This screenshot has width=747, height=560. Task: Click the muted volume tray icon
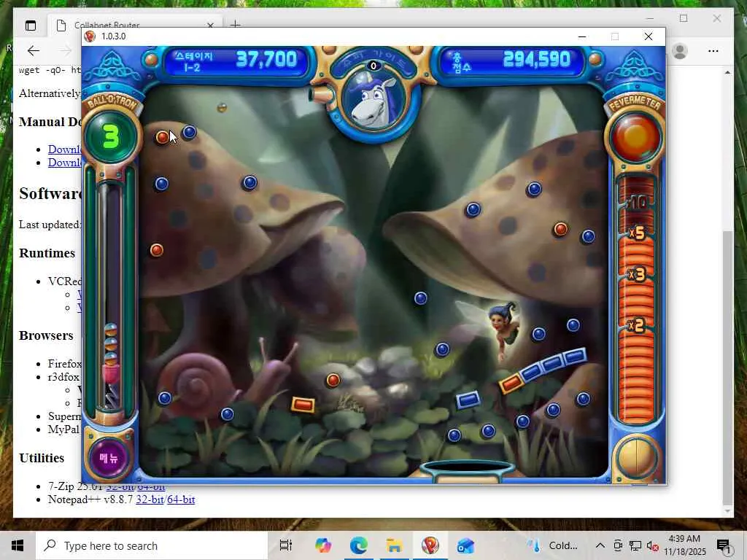point(652,545)
